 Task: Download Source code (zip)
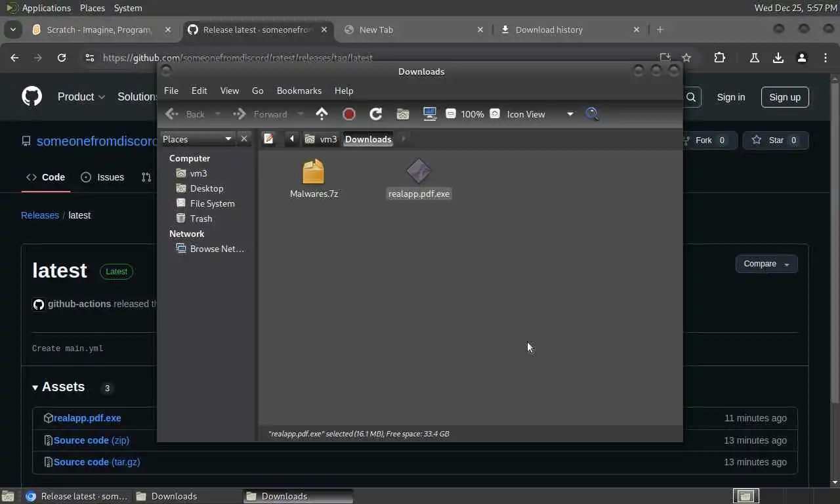tap(91, 440)
